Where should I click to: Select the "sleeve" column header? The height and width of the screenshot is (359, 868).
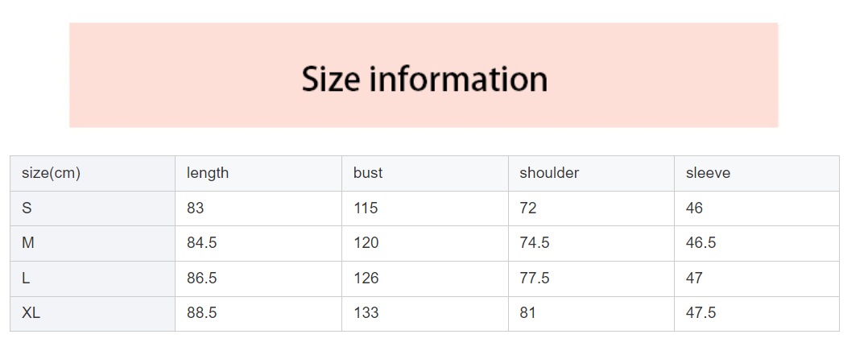pos(708,173)
